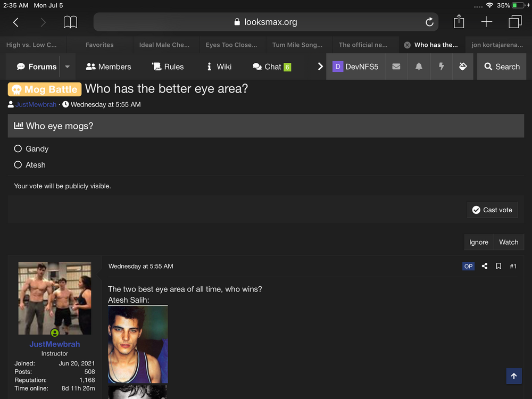Viewport: 532px width, 399px height.
Task: Open the inbox envelope icon
Action: pos(396,66)
